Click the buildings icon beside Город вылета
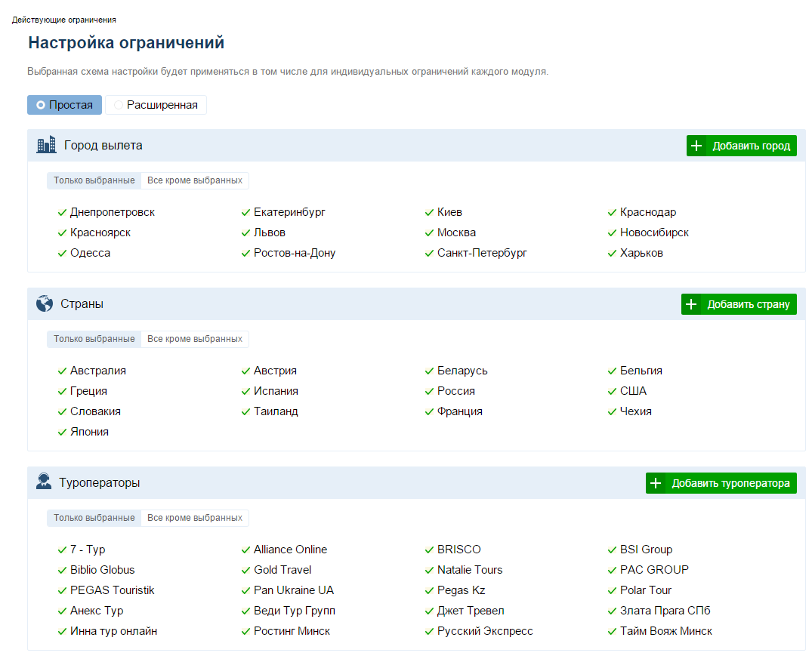This screenshot has width=812, height=662. (46, 144)
